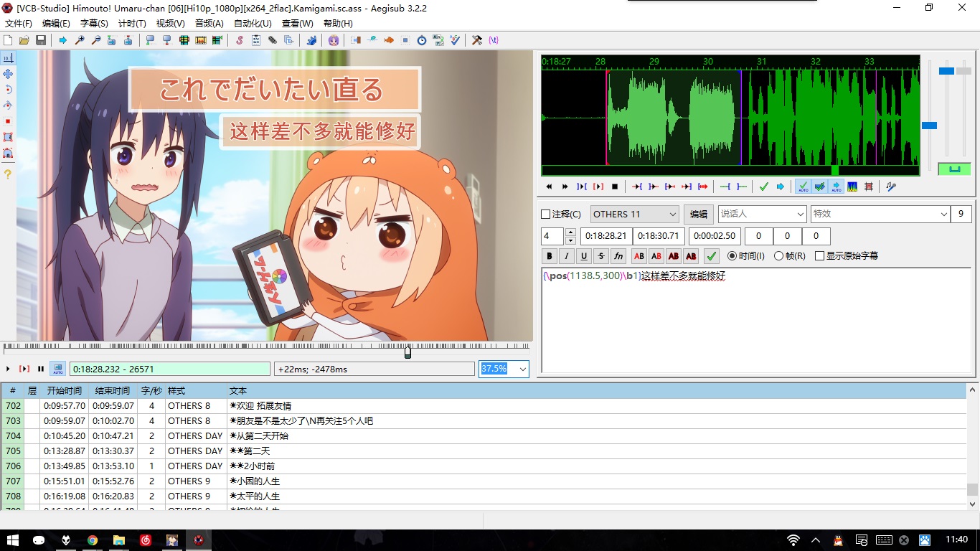Open the 计时(T) menu
The height and width of the screenshot is (551, 980).
click(x=132, y=23)
